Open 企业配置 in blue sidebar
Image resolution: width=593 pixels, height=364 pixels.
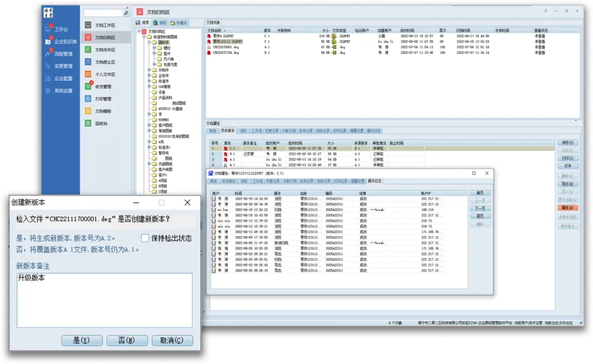(x=59, y=79)
